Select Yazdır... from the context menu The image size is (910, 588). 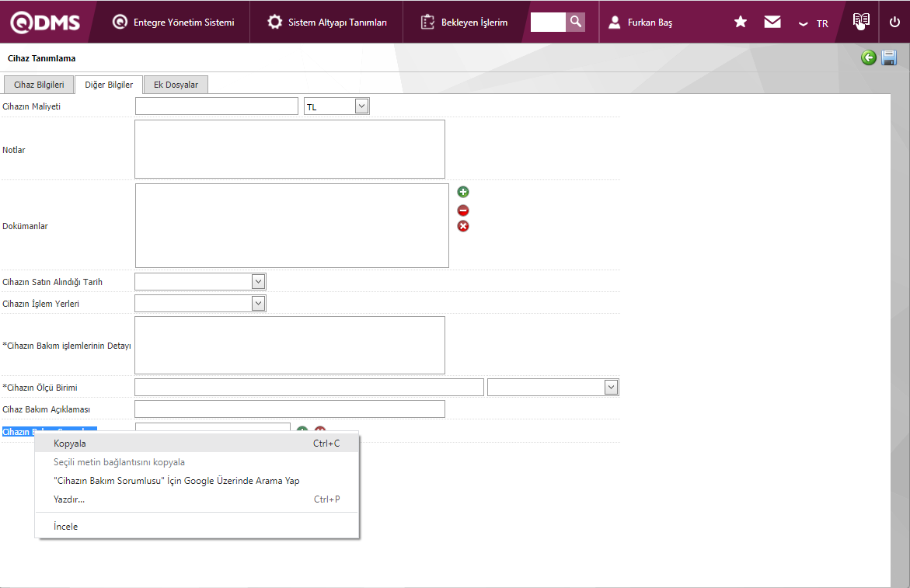[197, 499]
